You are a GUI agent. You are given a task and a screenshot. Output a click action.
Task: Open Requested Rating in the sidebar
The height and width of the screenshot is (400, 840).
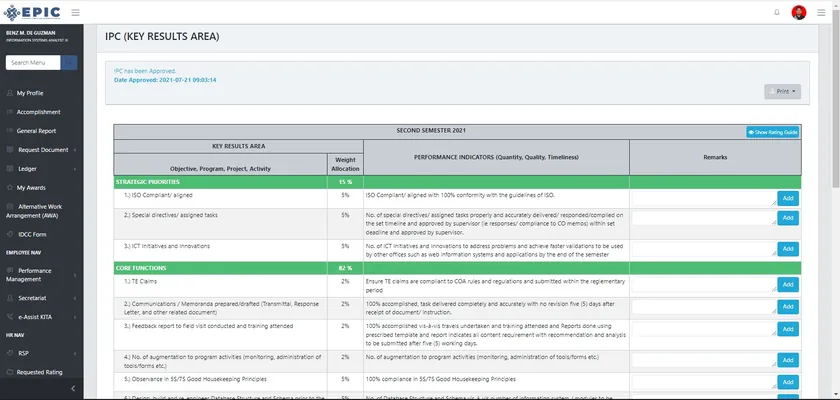click(x=41, y=372)
